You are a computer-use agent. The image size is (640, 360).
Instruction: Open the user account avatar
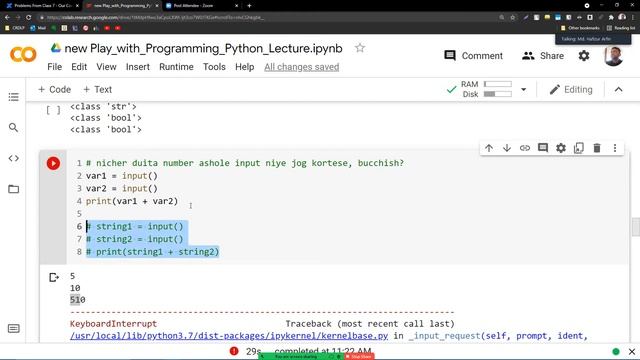point(613,56)
